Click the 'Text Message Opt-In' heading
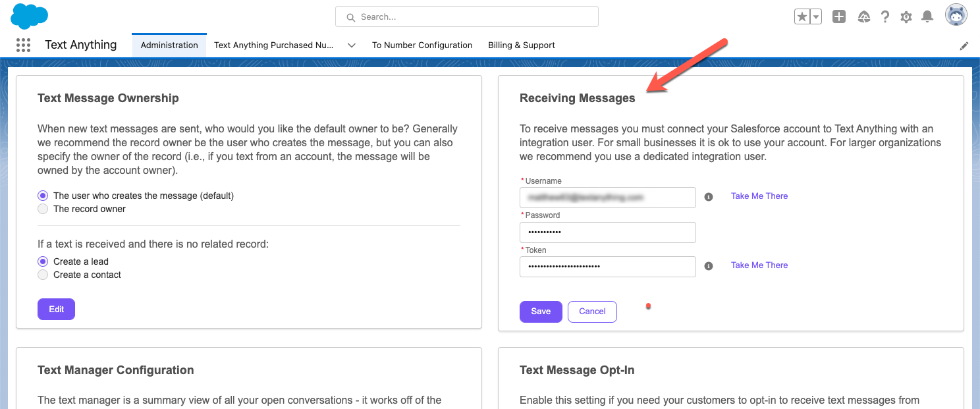Image resolution: width=980 pixels, height=409 pixels. (x=577, y=370)
